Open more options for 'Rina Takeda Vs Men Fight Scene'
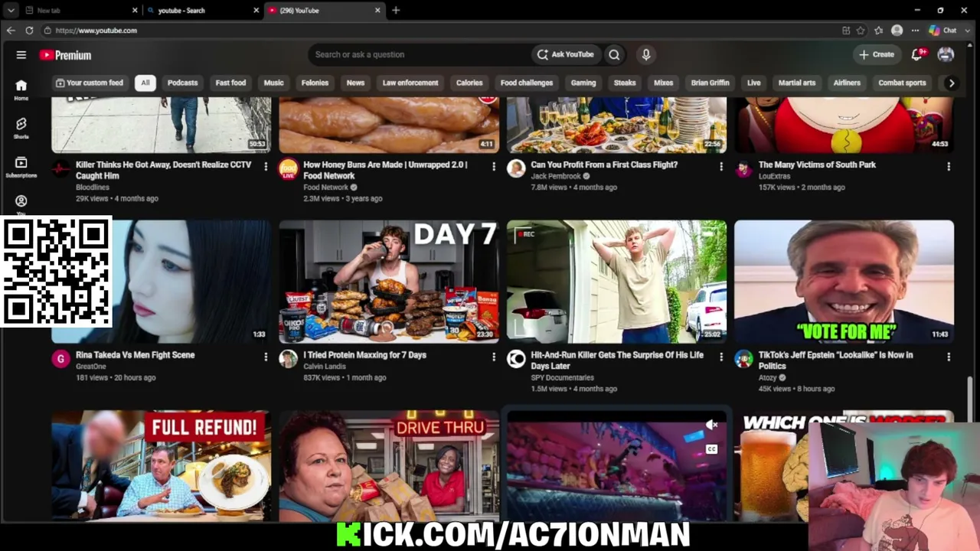Screen dimensions: 980x551 coord(266,357)
